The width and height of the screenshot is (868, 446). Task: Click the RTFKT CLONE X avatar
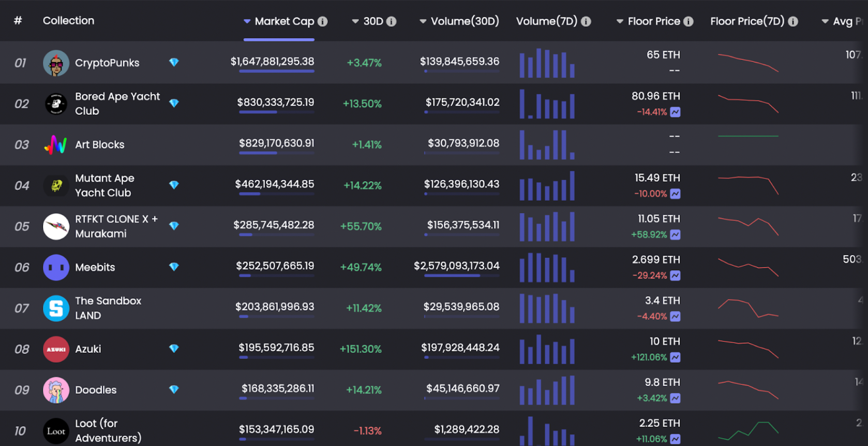tap(56, 227)
